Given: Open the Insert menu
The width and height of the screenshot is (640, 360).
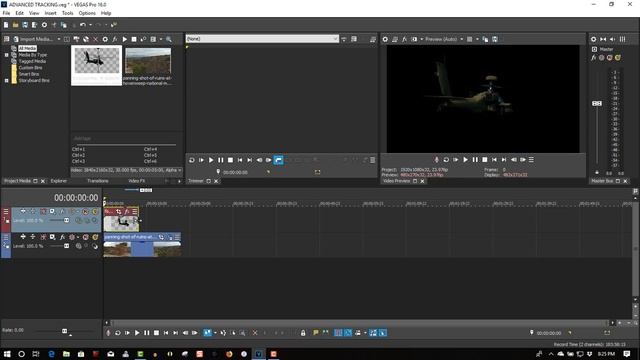Looking at the screenshot, I should [x=50, y=13].
